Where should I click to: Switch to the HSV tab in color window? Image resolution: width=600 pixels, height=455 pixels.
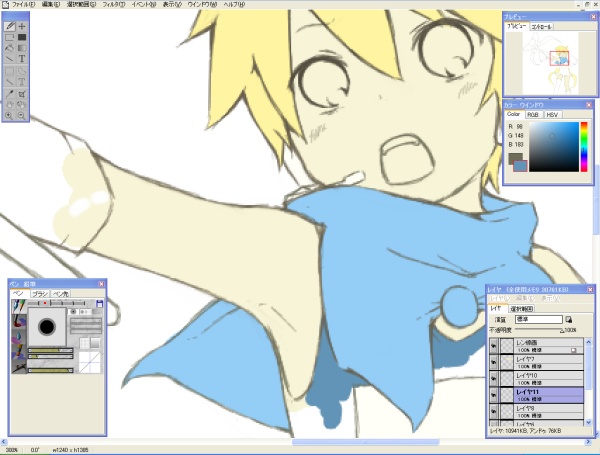[552, 114]
